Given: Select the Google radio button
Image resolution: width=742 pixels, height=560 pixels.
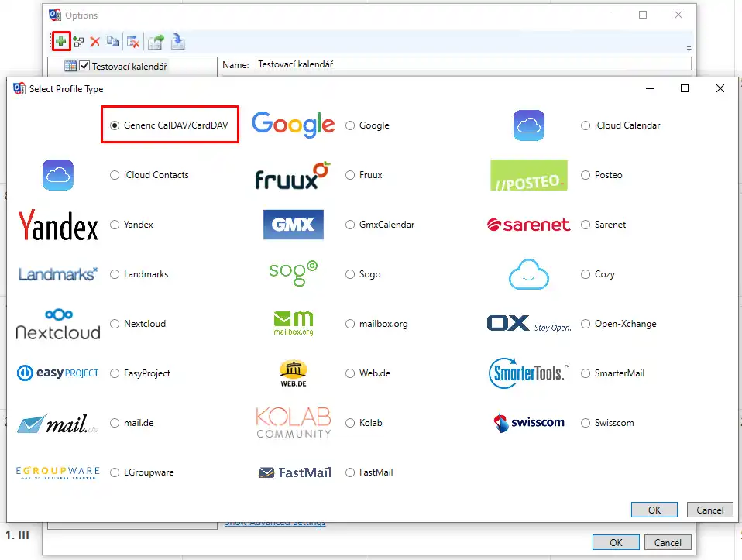Looking at the screenshot, I should tap(350, 125).
